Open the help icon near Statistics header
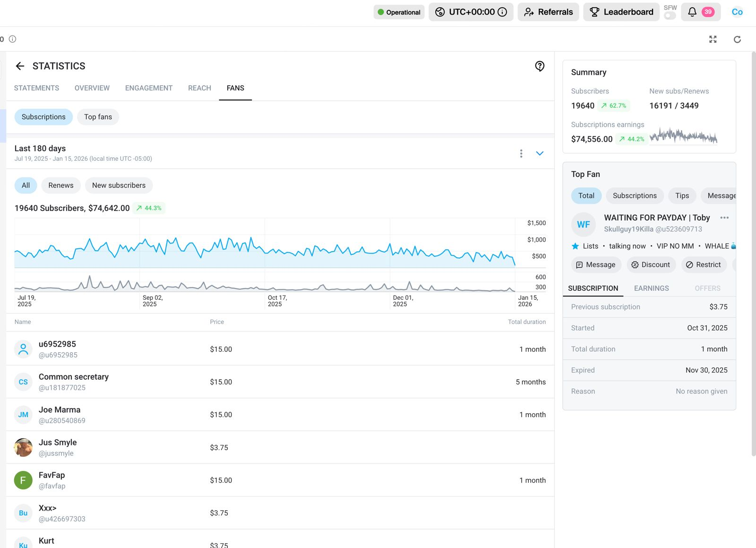 [x=540, y=66]
